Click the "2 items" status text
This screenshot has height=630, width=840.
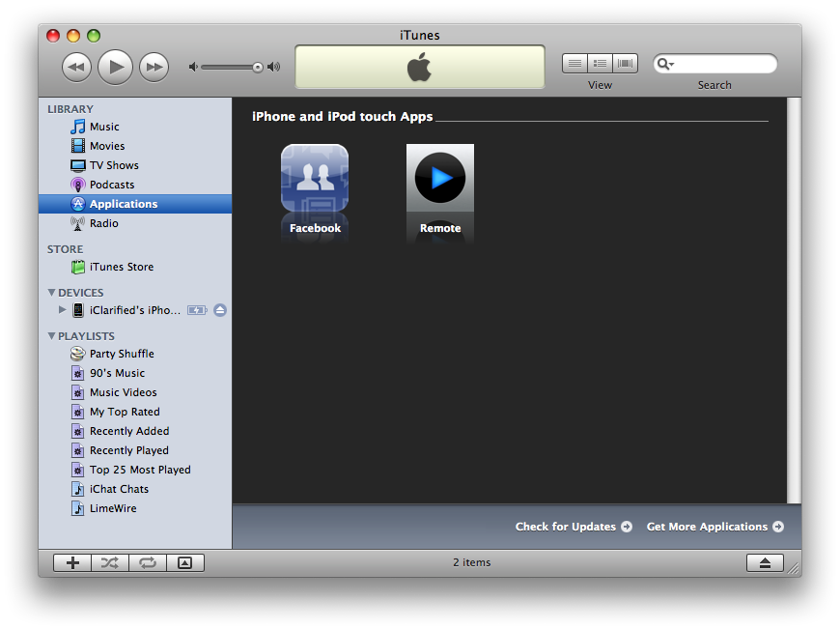(x=471, y=562)
